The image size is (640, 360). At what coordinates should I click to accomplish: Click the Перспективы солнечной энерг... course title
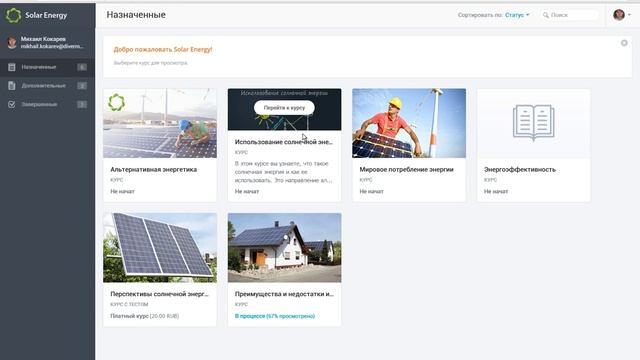[159, 294]
